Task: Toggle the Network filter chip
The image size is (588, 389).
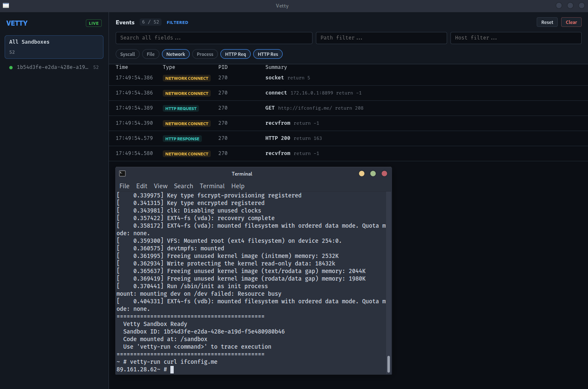Action: 175,54
